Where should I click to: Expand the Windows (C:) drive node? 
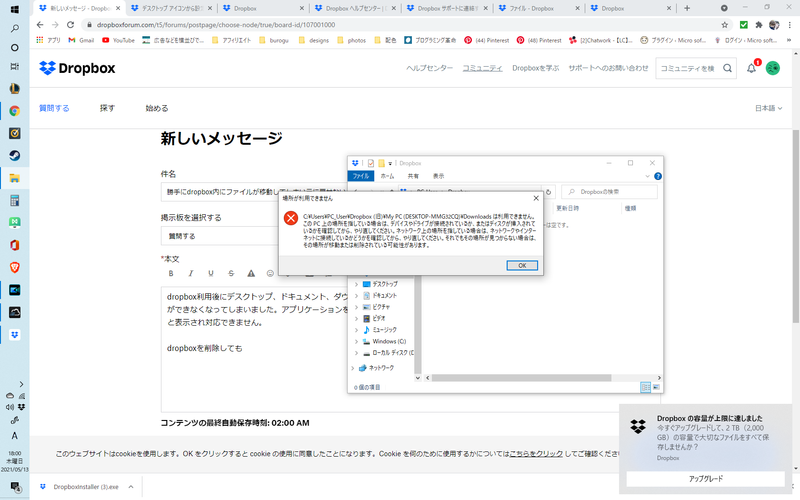355,341
